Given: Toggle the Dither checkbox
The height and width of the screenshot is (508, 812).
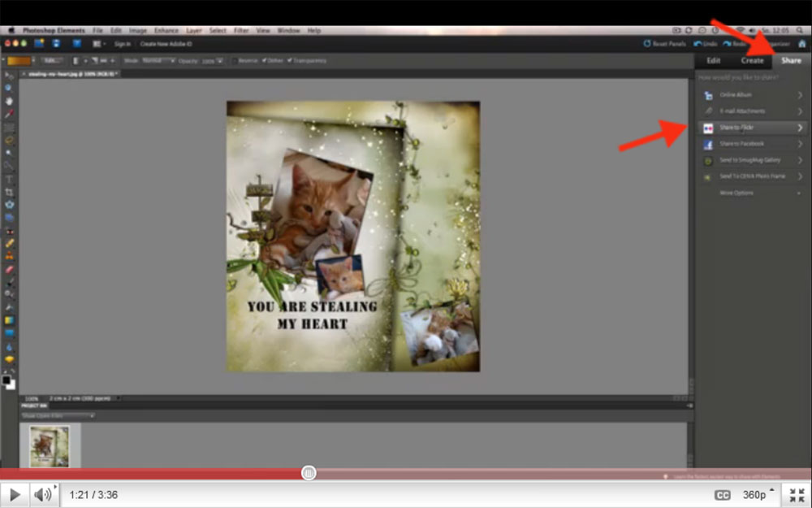Looking at the screenshot, I should point(264,61).
